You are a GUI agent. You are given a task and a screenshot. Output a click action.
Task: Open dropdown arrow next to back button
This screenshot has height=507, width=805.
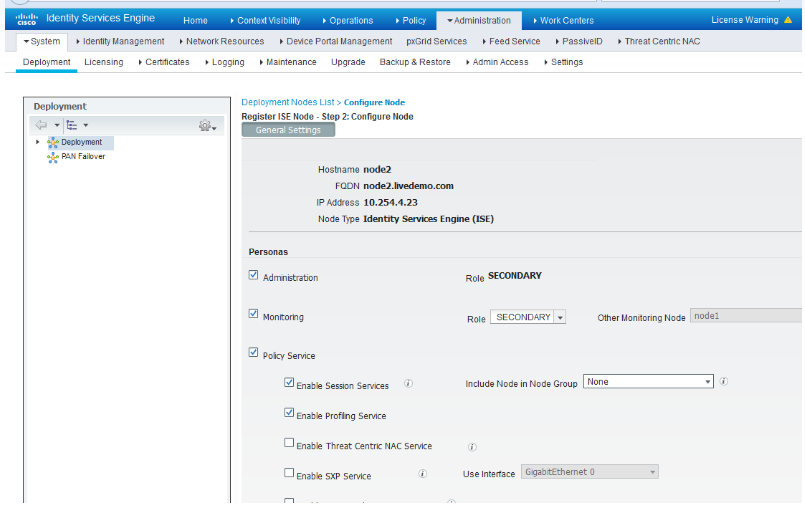pyautogui.click(x=57, y=125)
